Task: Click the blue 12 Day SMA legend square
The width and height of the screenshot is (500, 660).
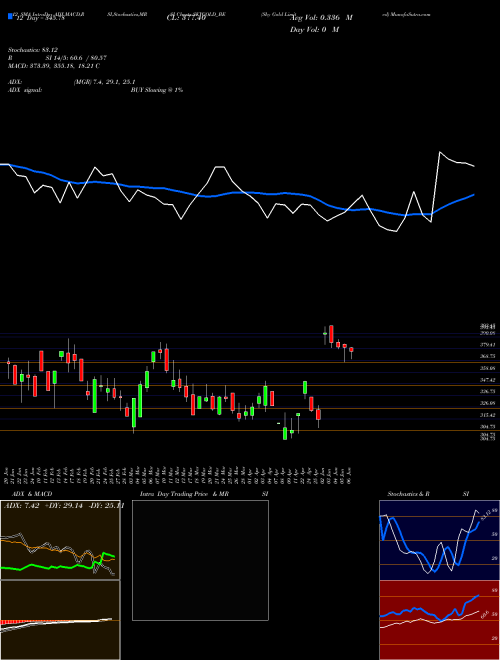Action: pyautogui.click(x=11, y=16)
